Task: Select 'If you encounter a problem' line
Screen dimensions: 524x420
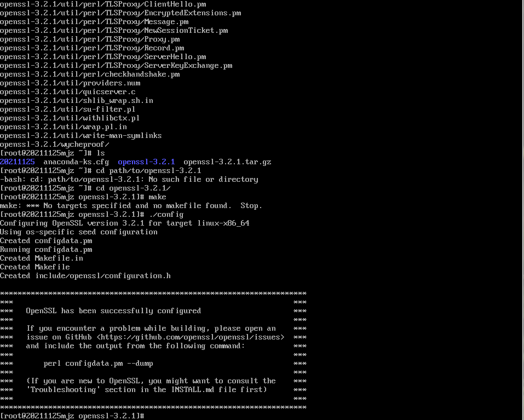Action: point(151,328)
